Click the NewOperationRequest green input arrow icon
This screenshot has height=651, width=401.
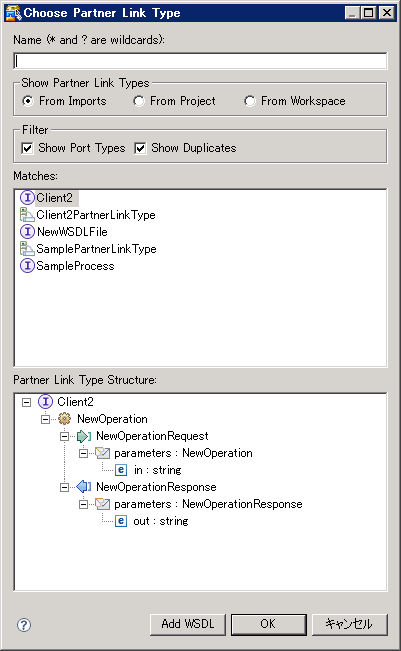click(x=84, y=436)
